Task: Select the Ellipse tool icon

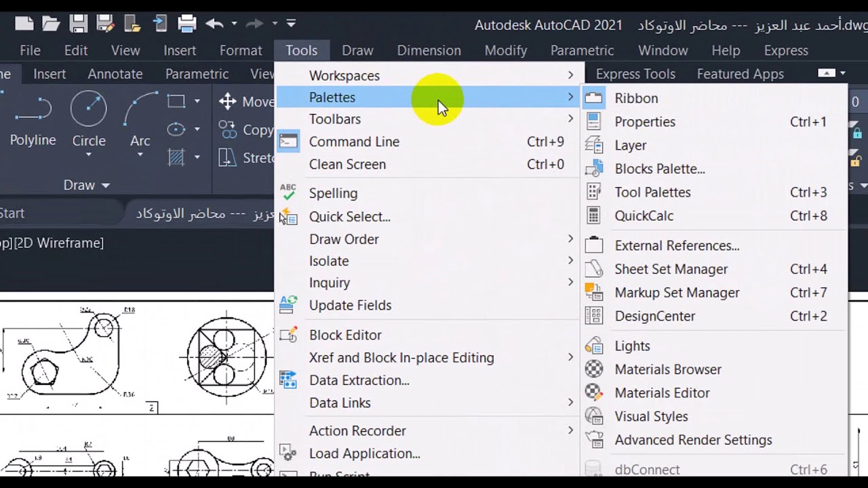Action: (x=176, y=129)
